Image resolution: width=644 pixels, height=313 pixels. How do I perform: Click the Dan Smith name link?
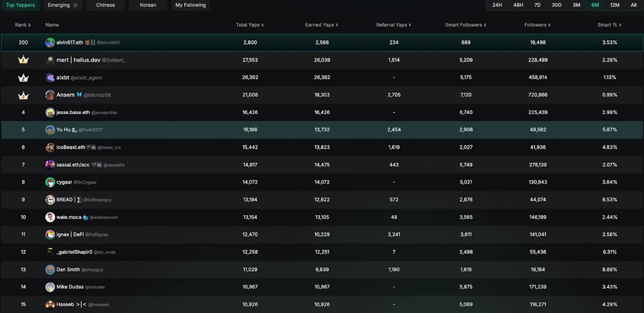[68, 269]
